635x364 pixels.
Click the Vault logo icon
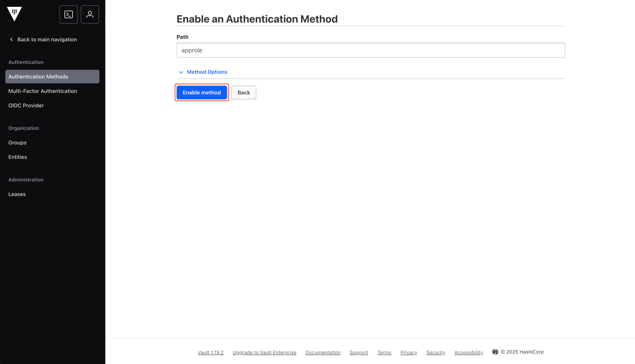click(14, 14)
